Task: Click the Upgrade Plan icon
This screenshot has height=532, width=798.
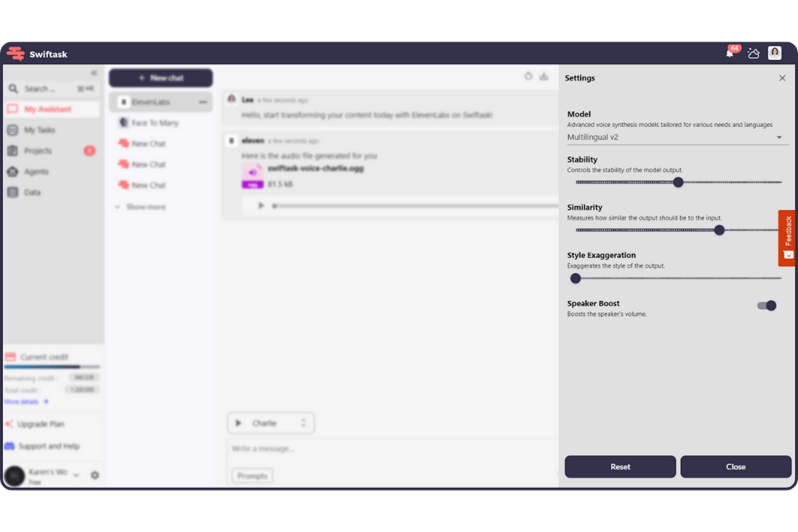Action: pyautogui.click(x=9, y=424)
